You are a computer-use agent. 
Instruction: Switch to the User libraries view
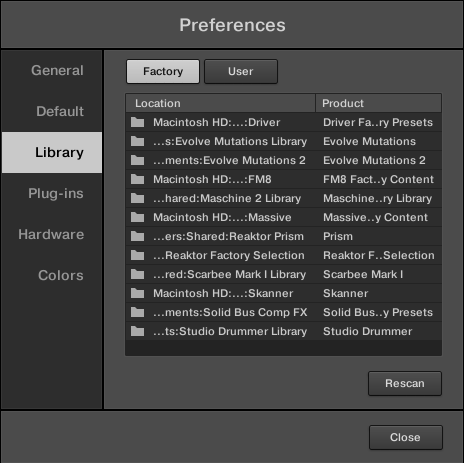(241, 71)
